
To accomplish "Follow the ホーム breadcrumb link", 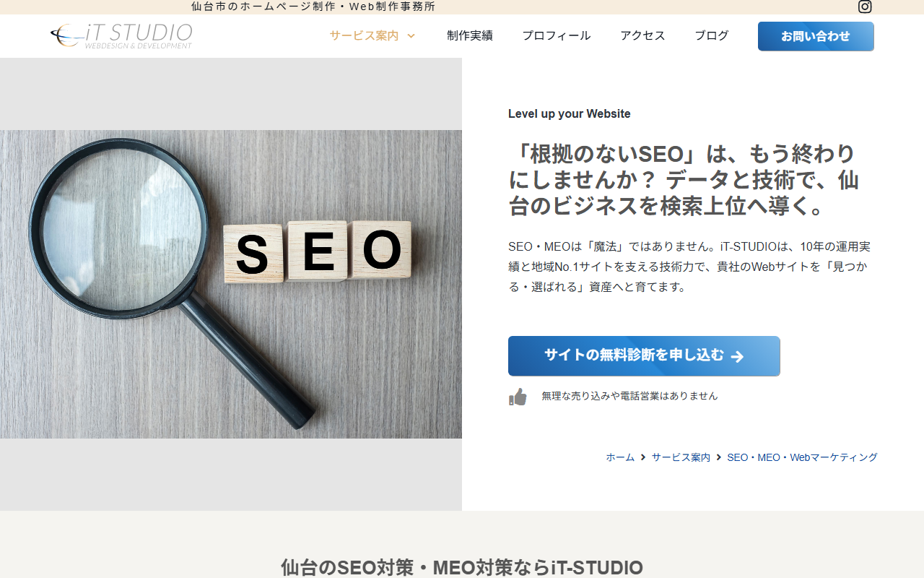I will [620, 457].
